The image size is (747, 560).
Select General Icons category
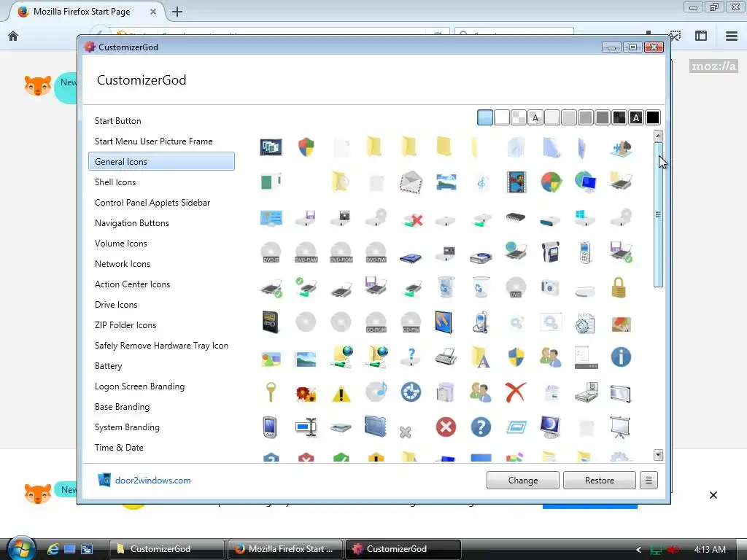click(x=161, y=161)
